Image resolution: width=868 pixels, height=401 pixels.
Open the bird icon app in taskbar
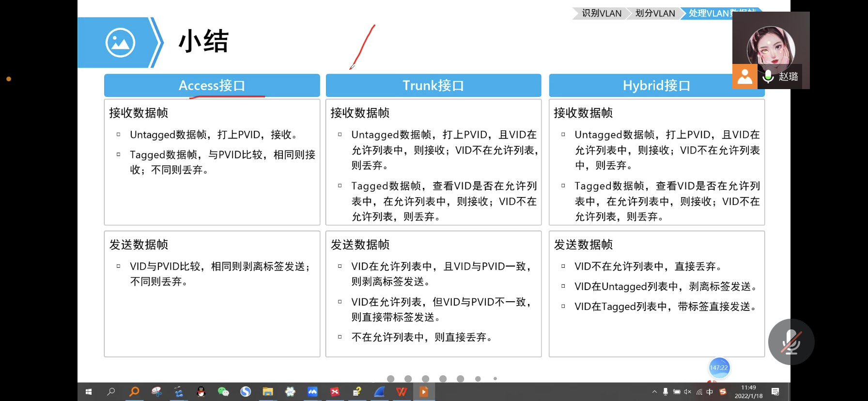(x=179, y=392)
